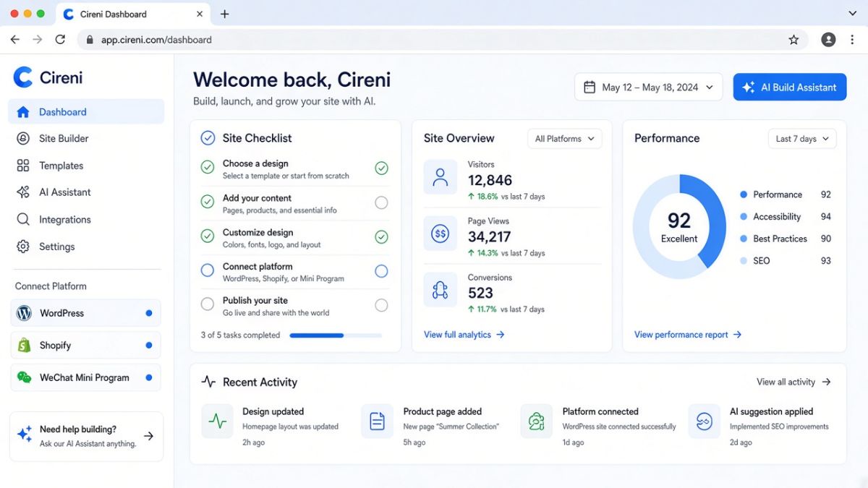Select the WeChat Mini Program platform button
The image size is (868, 488).
[x=85, y=377]
